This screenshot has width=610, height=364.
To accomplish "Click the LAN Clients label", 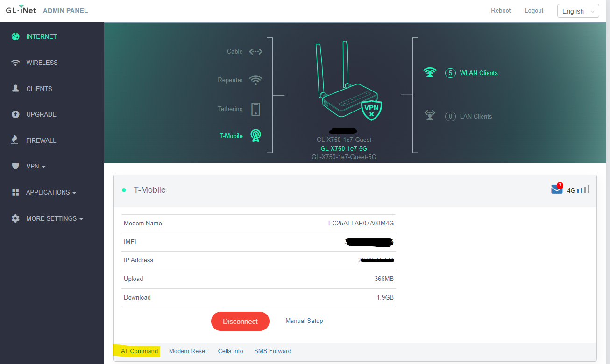I will [476, 116].
